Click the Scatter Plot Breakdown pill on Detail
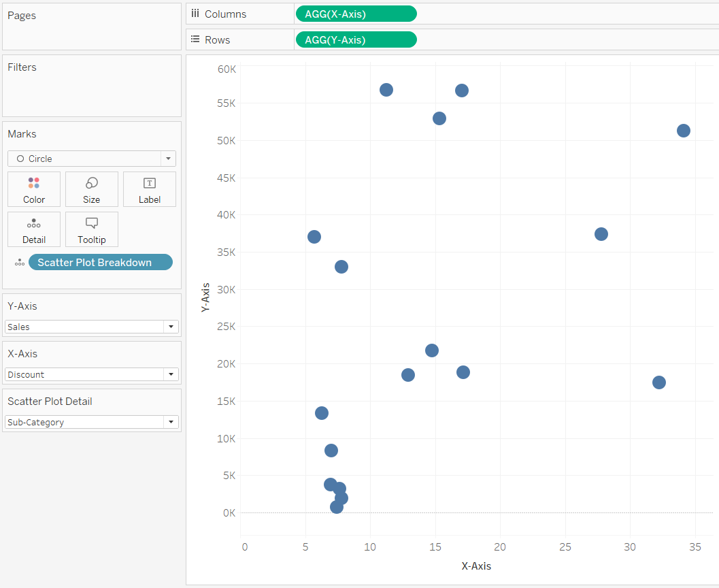Viewport: 719px width, 588px height. (100, 261)
